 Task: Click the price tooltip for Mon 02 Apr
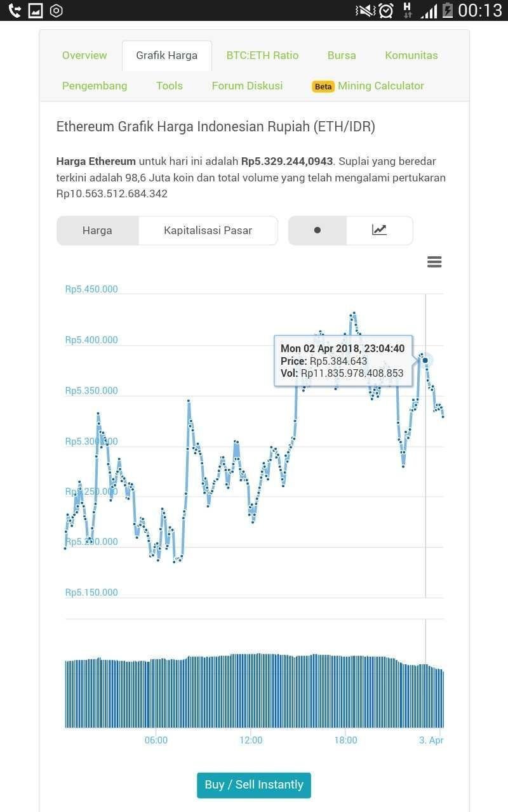(x=343, y=360)
